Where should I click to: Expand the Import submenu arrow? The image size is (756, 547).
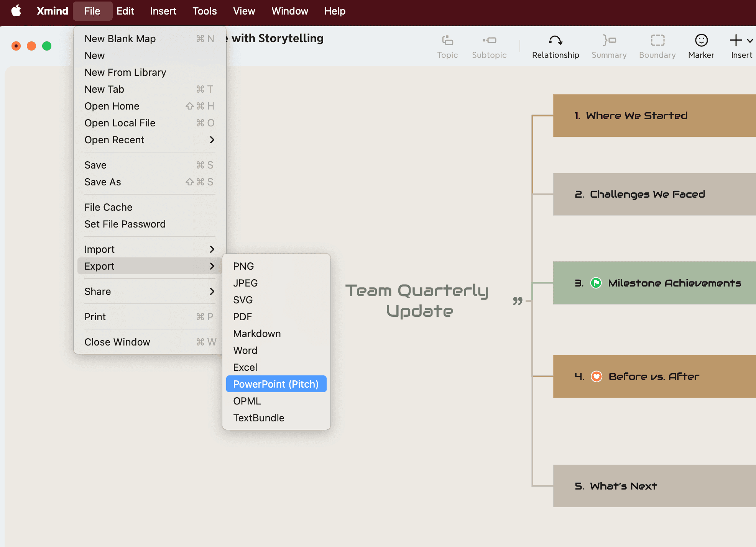point(212,249)
